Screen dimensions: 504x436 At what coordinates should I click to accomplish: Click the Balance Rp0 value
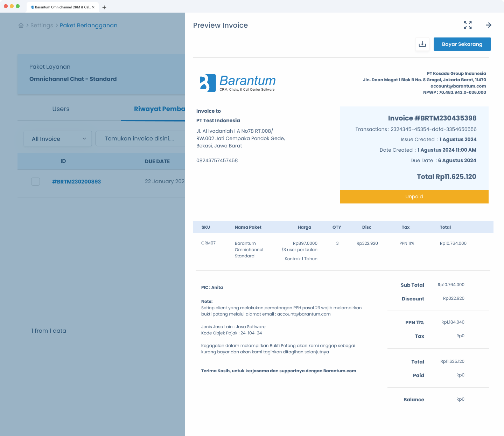(x=460, y=399)
